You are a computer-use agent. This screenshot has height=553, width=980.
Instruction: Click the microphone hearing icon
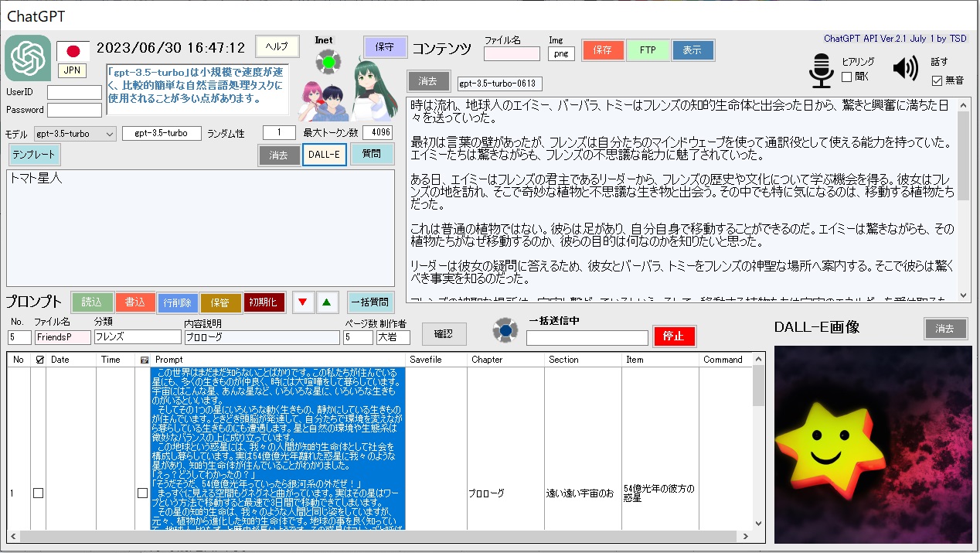[x=821, y=70]
